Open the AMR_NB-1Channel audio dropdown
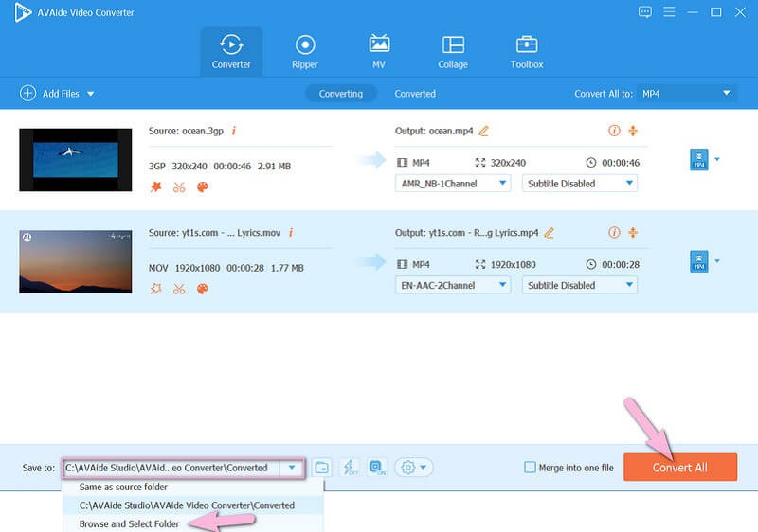758x532 pixels. [453, 184]
